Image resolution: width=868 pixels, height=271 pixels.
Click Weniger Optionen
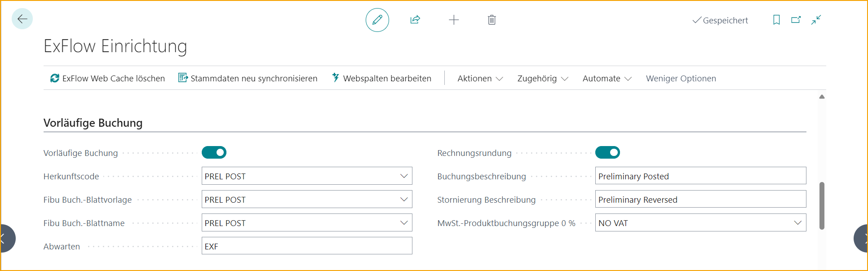681,78
